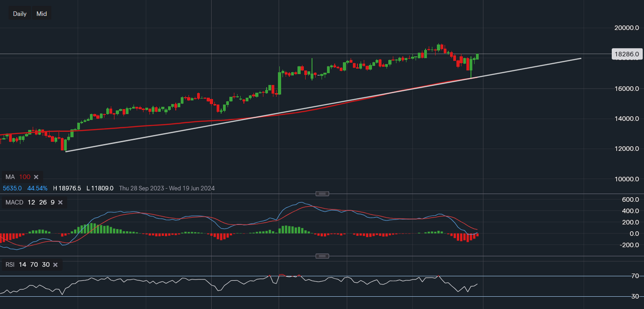This screenshot has height=309, width=644.
Task: Toggle the Mid display mode
Action: tap(41, 13)
